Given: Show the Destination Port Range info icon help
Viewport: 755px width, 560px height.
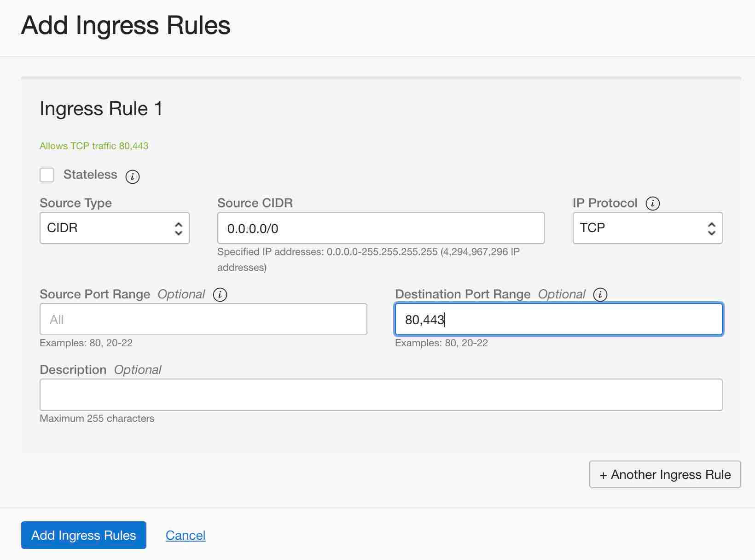Looking at the screenshot, I should coord(600,295).
